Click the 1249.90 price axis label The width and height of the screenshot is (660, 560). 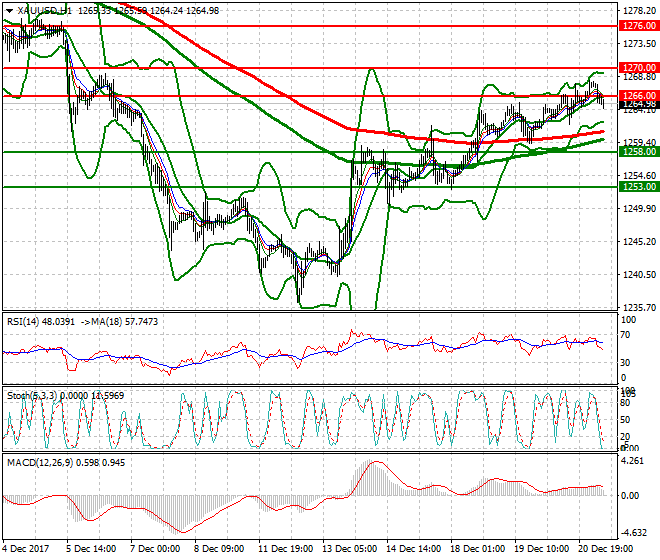click(x=639, y=208)
